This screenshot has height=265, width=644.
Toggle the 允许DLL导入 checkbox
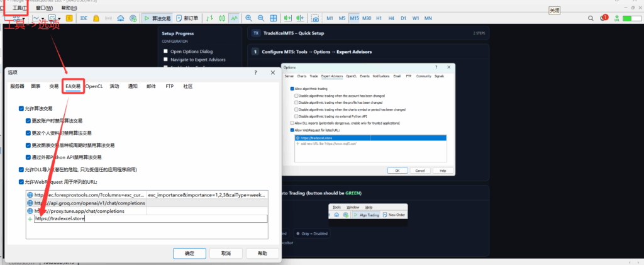click(x=21, y=169)
